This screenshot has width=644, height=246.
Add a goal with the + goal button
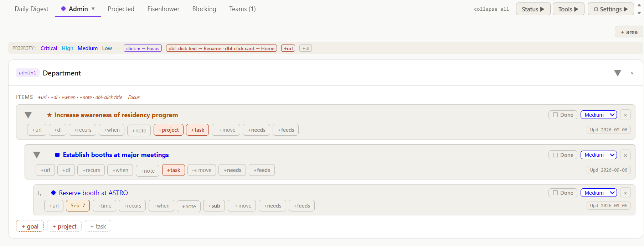(x=30, y=226)
